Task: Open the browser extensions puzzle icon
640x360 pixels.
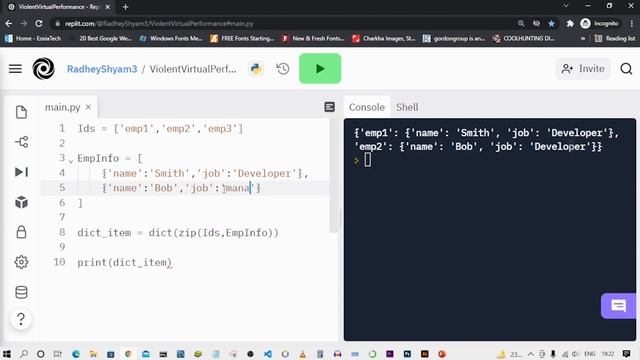Action: [570, 24]
